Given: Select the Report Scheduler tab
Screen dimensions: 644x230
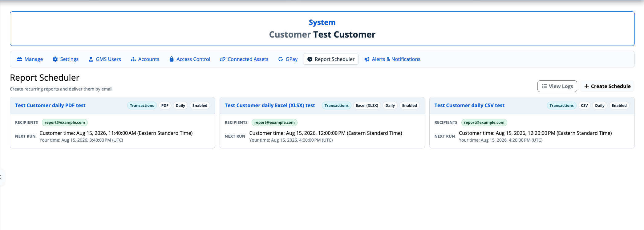Looking at the screenshot, I should coord(331,59).
